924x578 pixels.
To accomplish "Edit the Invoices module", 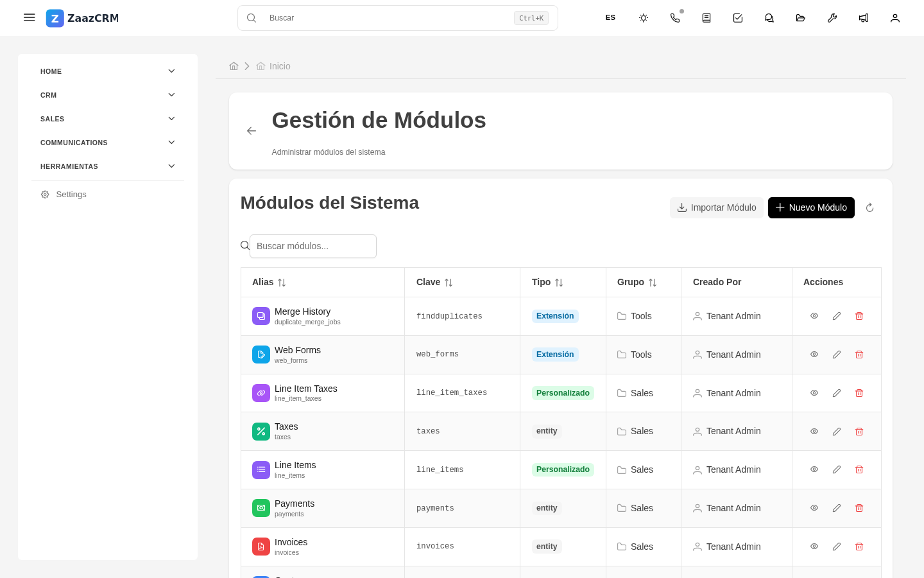I will coord(837,547).
